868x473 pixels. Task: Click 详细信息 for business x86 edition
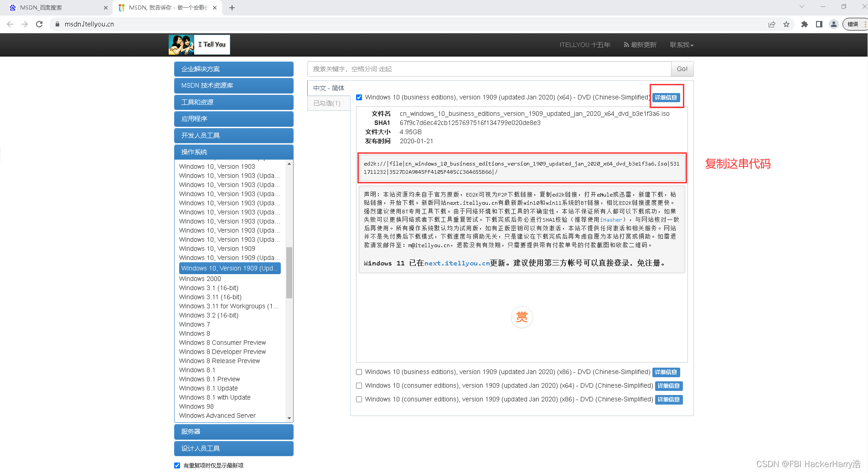coord(666,372)
